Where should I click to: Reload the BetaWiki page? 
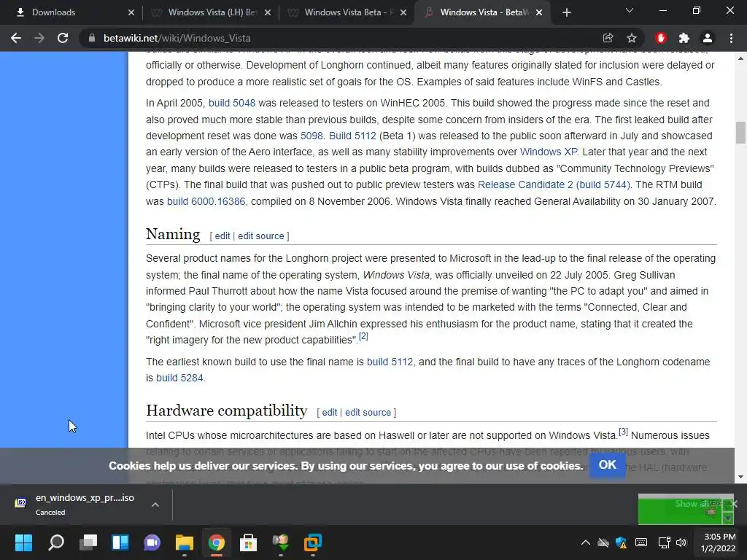point(63,38)
